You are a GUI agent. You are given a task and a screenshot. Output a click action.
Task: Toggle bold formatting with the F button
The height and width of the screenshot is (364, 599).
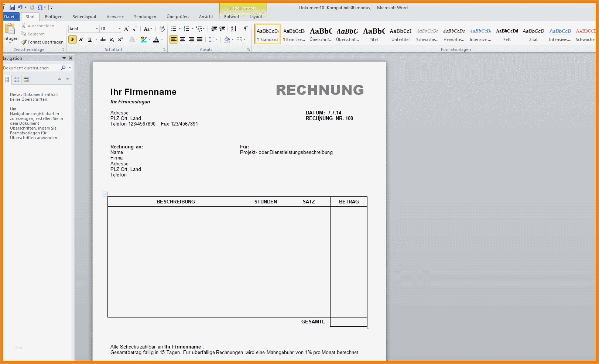72,40
